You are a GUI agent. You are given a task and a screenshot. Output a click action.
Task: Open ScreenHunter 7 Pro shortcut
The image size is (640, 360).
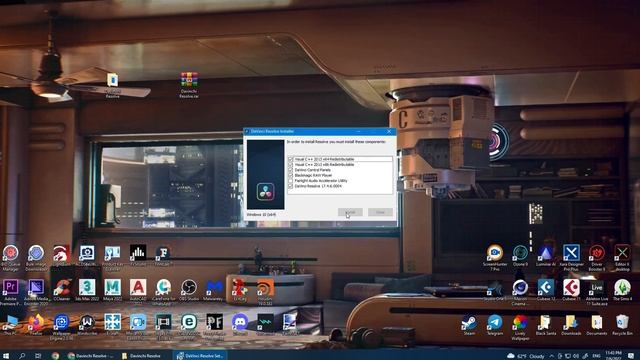pos(495,258)
